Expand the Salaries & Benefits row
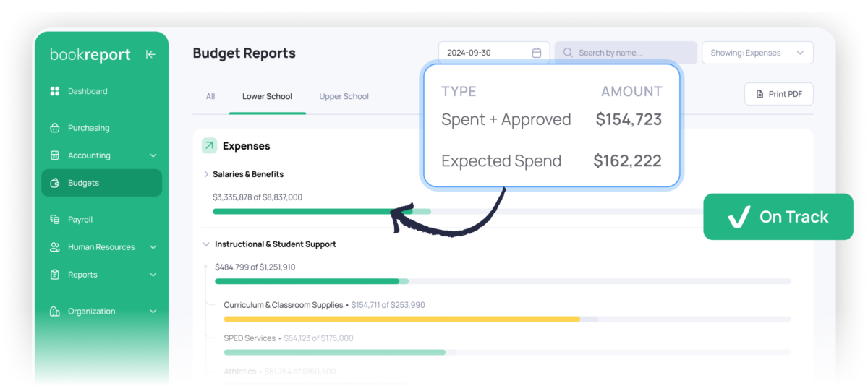The image size is (868, 386). [x=206, y=174]
